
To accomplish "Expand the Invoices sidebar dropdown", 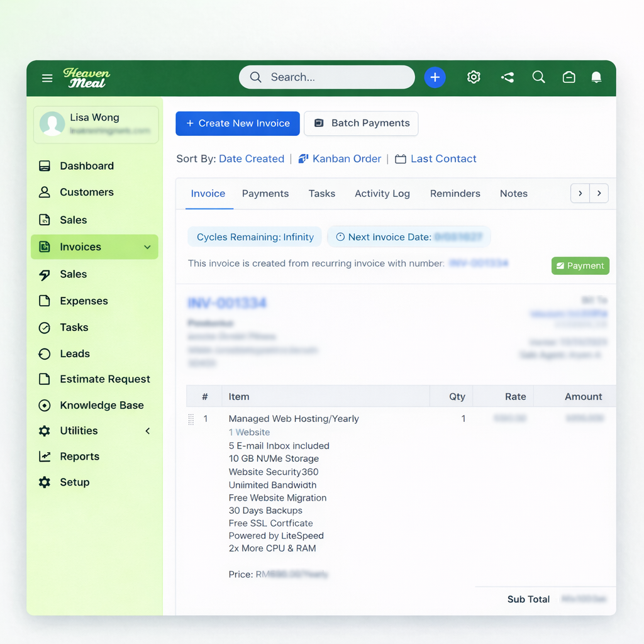I will point(147,247).
